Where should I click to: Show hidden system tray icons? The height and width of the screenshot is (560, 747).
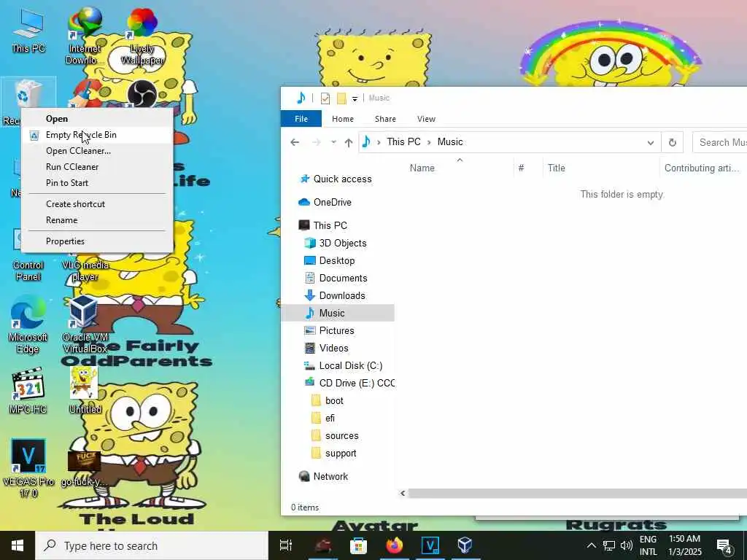tap(591, 545)
